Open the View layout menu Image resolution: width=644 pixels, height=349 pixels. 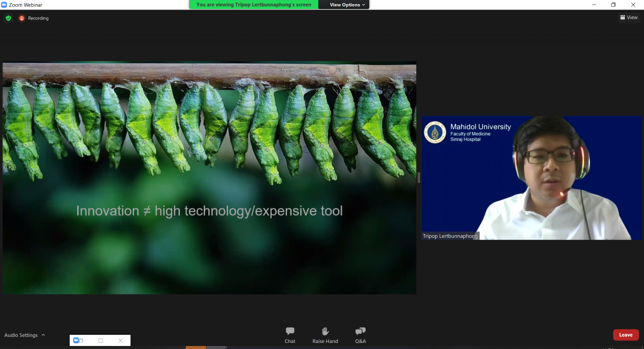629,17
